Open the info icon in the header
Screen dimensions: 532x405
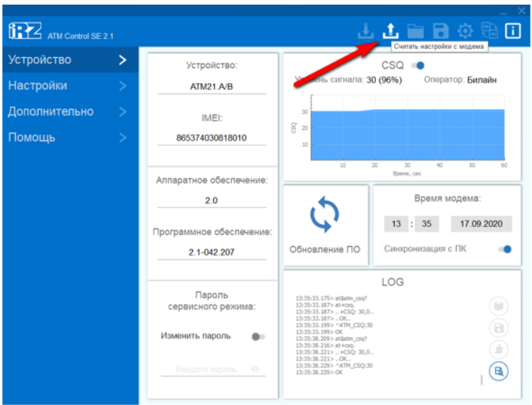point(513,31)
